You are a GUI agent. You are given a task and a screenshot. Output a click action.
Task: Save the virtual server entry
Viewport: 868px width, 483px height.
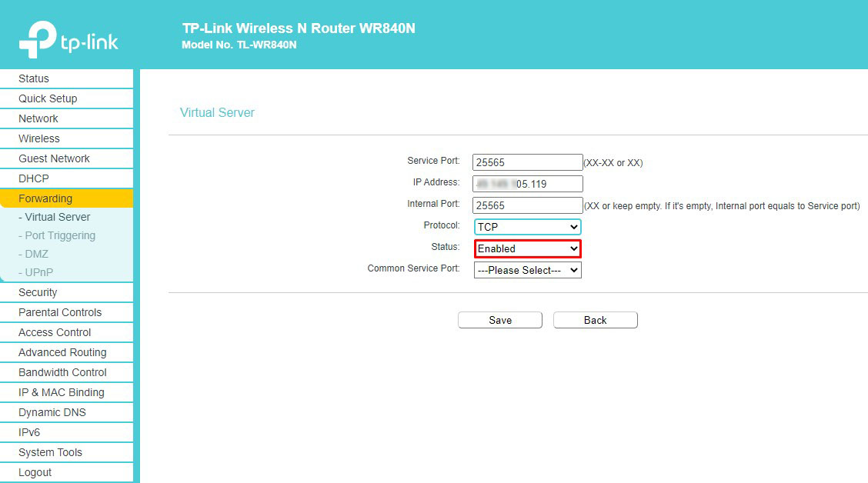click(500, 320)
